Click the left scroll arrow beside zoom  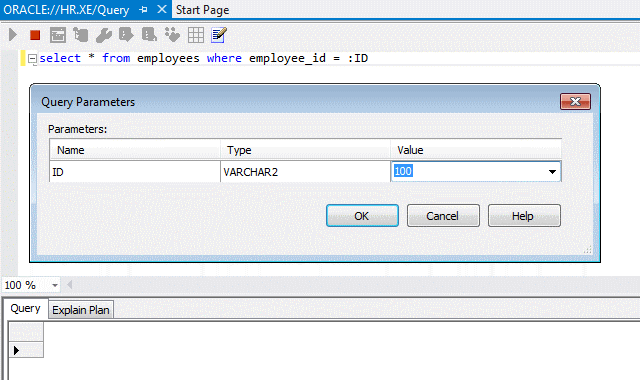[x=69, y=285]
